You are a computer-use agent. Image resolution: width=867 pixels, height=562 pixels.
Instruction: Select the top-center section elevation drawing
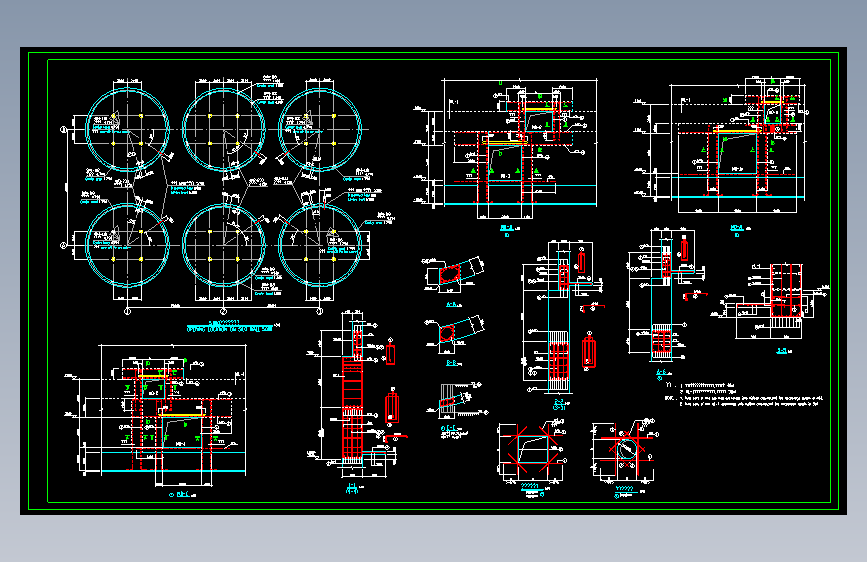click(x=506, y=149)
